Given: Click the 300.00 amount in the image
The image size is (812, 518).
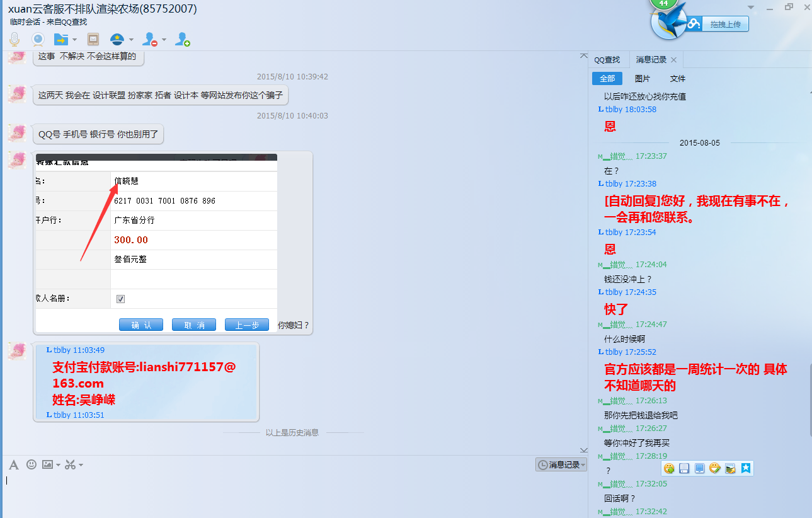Looking at the screenshot, I should point(131,240).
